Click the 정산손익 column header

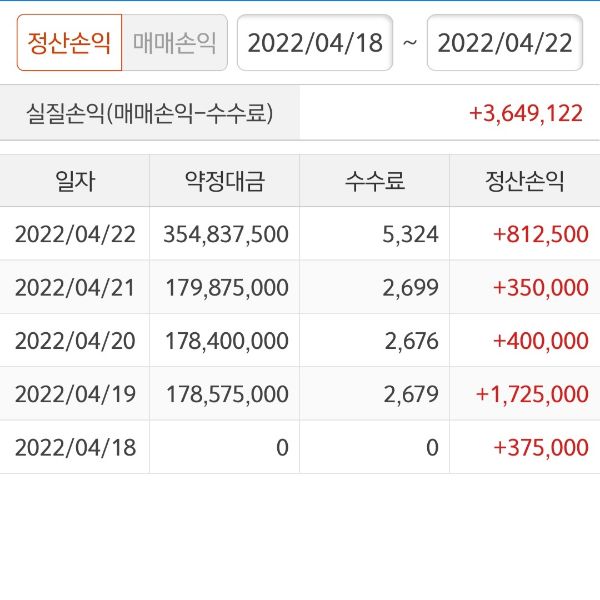click(x=525, y=181)
